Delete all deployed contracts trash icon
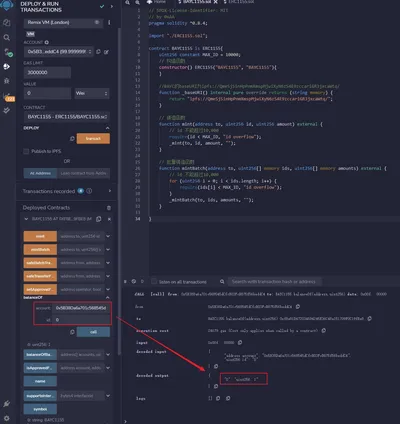400x424 pixels. pos(109,208)
